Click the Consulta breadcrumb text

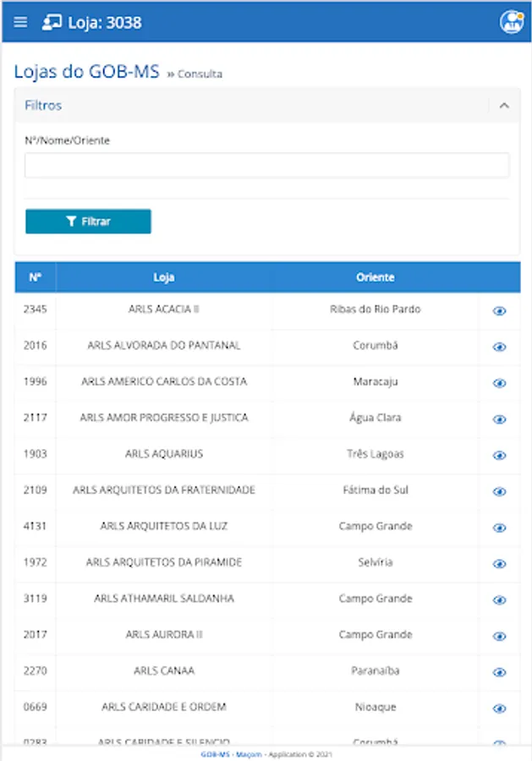pos(200,74)
